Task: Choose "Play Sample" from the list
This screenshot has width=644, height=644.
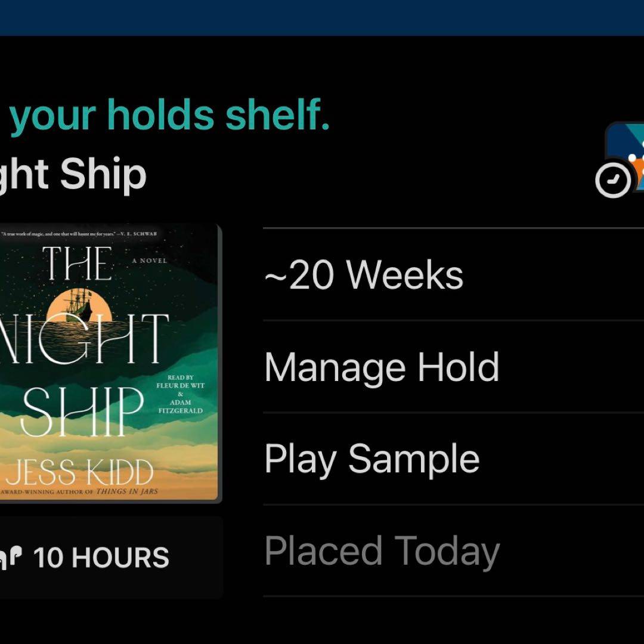Action: [372, 459]
